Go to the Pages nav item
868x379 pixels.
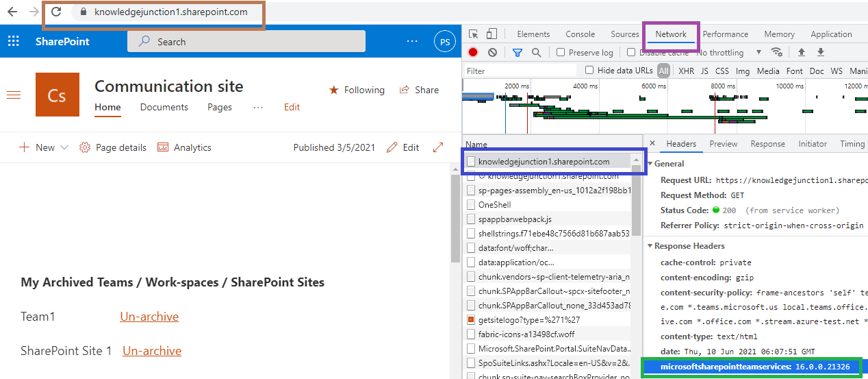click(220, 107)
